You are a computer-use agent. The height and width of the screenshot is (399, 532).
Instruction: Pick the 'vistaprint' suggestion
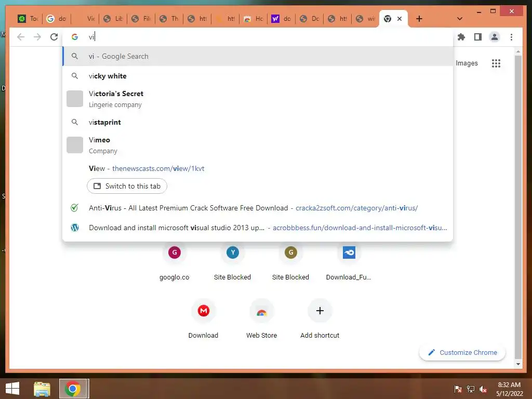258,122
